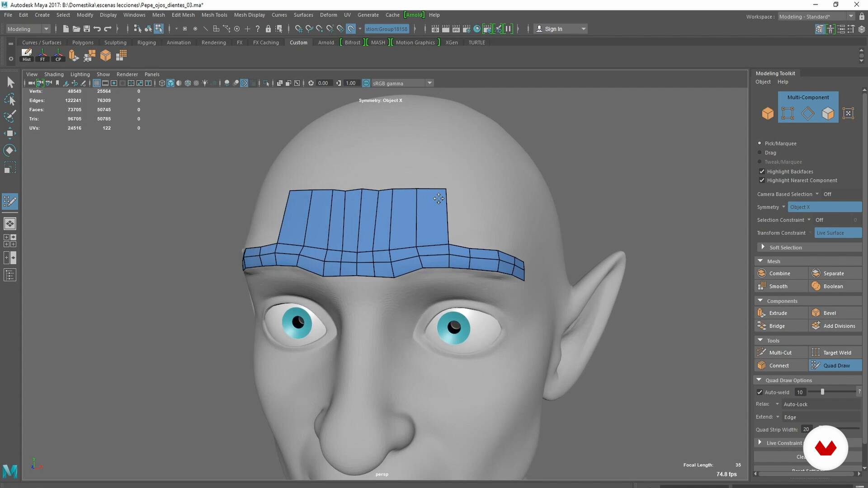This screenshot has width=868, height=488.
Task: Choose the Target Weld tool
Action: point(836,352)
